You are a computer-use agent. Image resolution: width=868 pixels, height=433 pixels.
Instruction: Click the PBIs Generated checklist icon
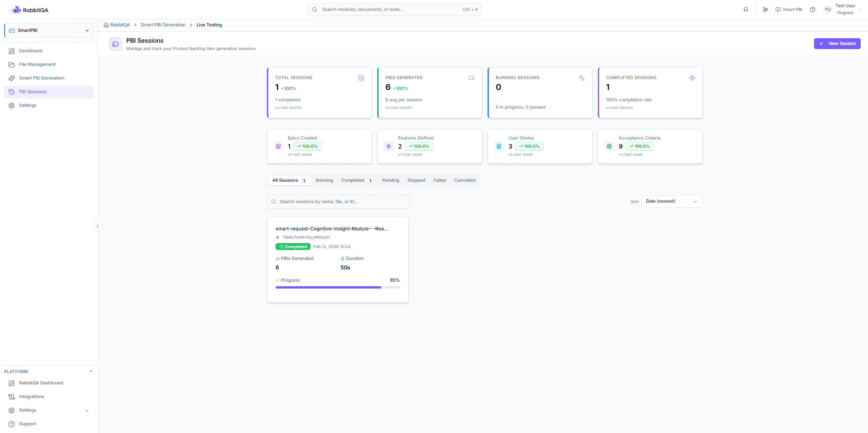[471, 78]
